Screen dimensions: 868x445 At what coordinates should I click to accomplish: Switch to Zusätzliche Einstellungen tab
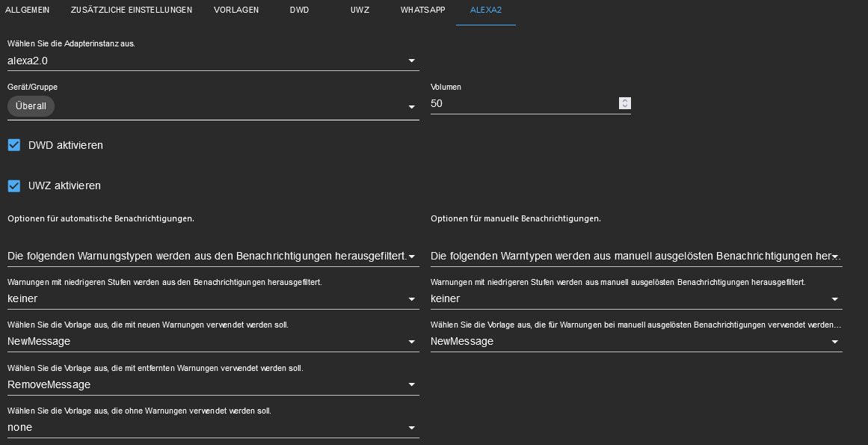[132, 10]
